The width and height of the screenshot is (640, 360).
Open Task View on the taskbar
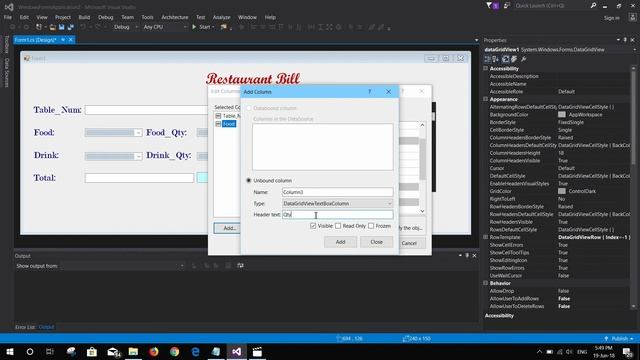pos(50,351)
